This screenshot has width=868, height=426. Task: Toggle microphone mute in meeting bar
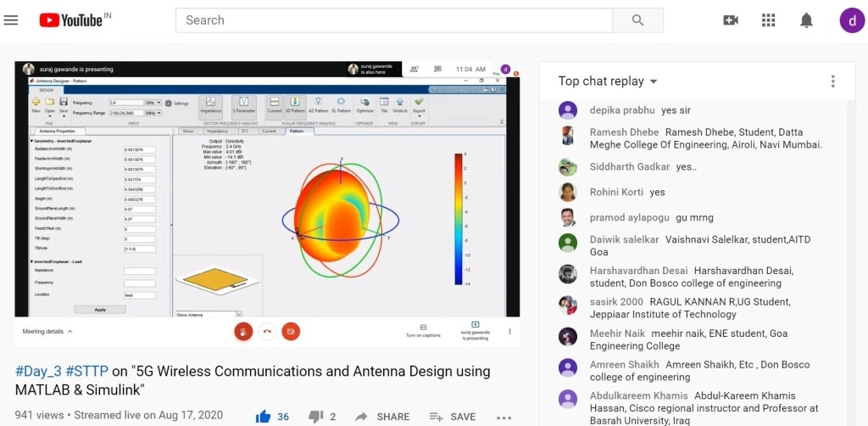point(243,331)
